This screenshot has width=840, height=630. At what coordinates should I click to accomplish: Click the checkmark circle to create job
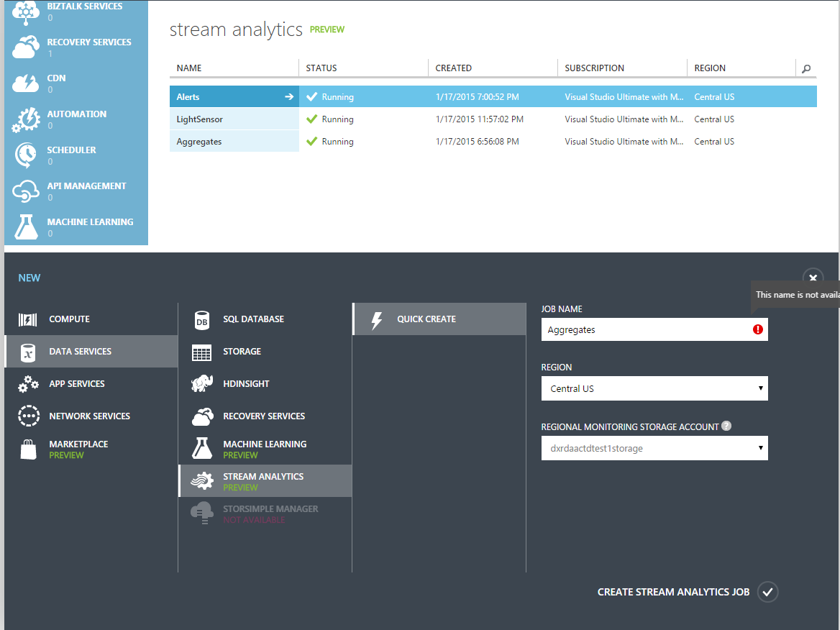[767, 592]
